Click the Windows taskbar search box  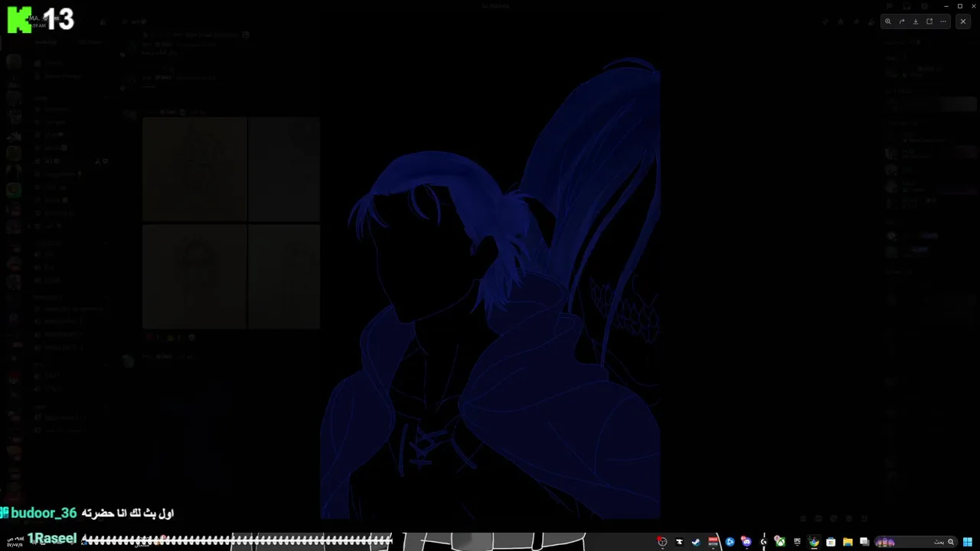pos(916,542)
